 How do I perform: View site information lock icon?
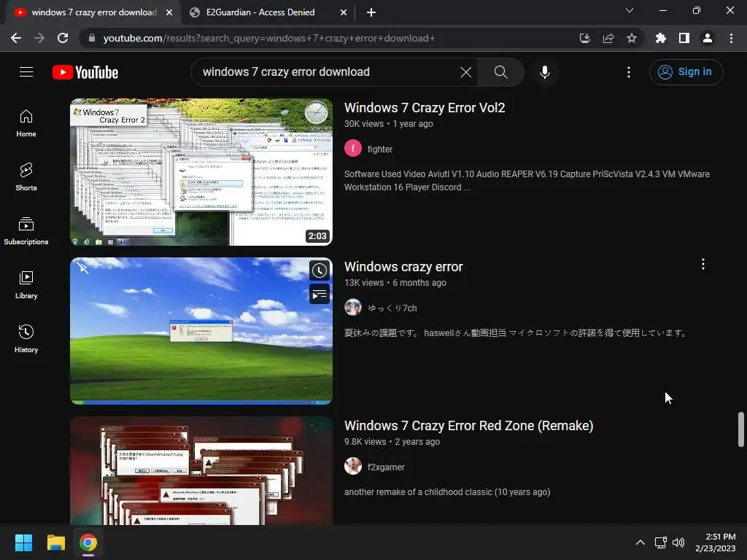point(92,38)
